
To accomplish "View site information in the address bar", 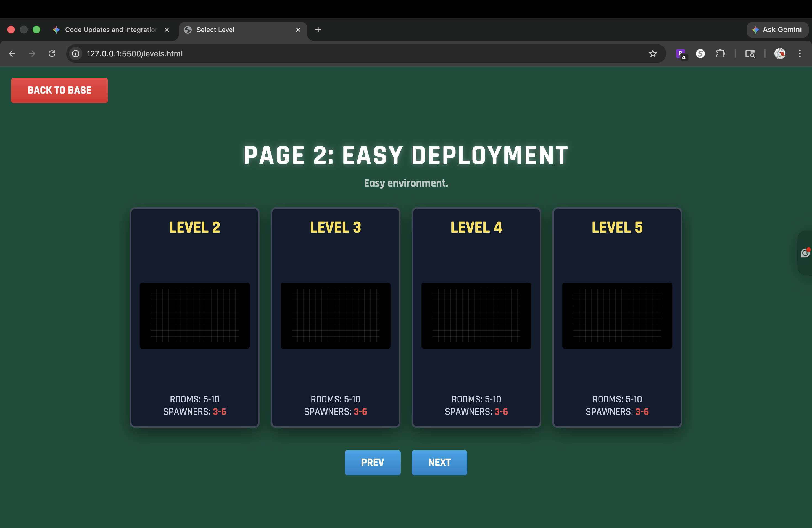I will pos(76,54).
